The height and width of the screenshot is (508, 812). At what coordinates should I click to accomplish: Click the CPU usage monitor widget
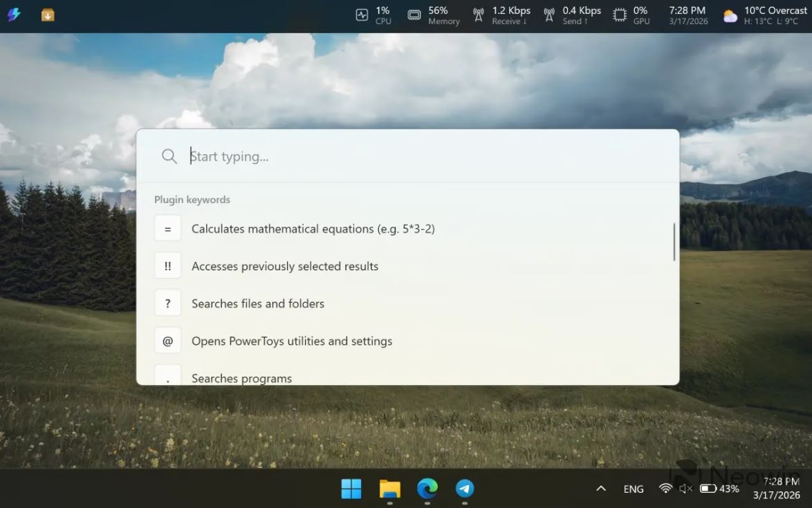373,15
